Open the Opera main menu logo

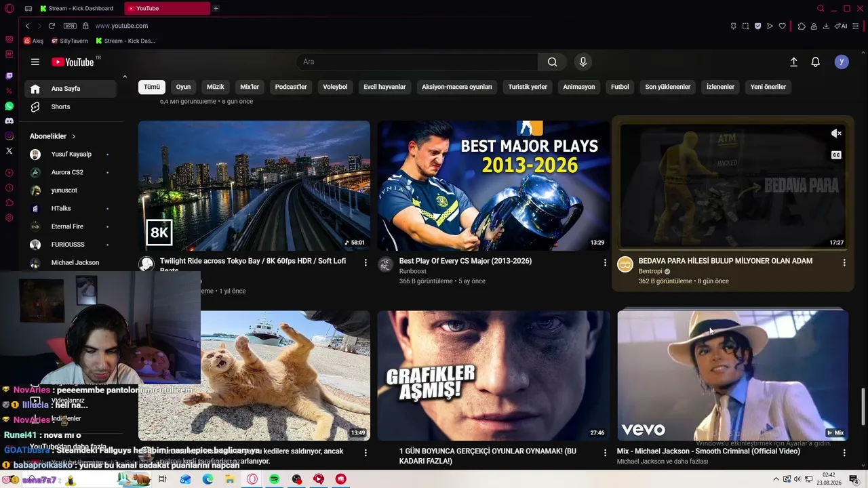pos(9,8)
